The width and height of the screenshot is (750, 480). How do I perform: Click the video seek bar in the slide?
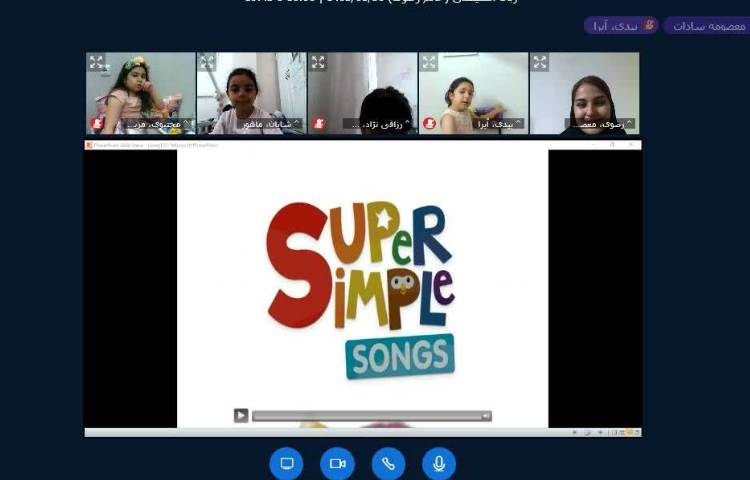point(366,416)
